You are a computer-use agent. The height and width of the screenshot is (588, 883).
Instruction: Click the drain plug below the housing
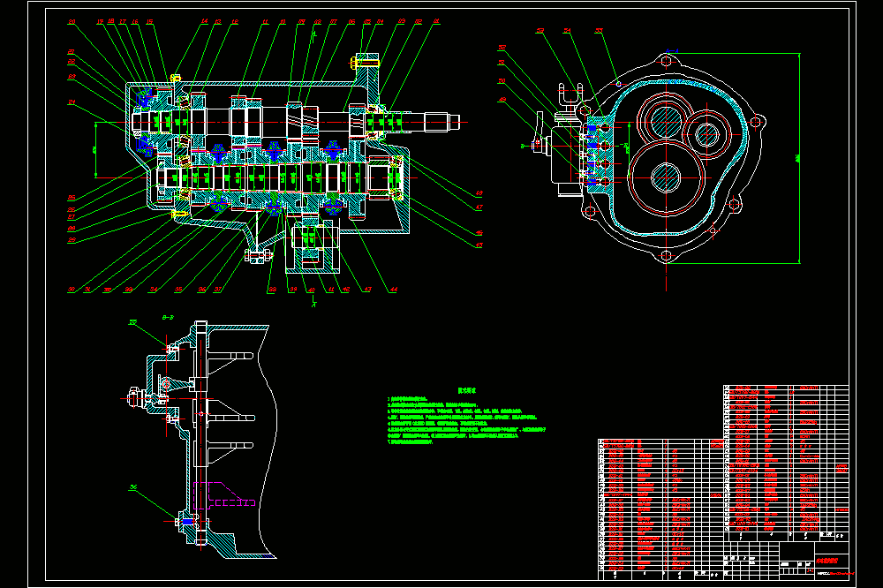coord(259,257)
